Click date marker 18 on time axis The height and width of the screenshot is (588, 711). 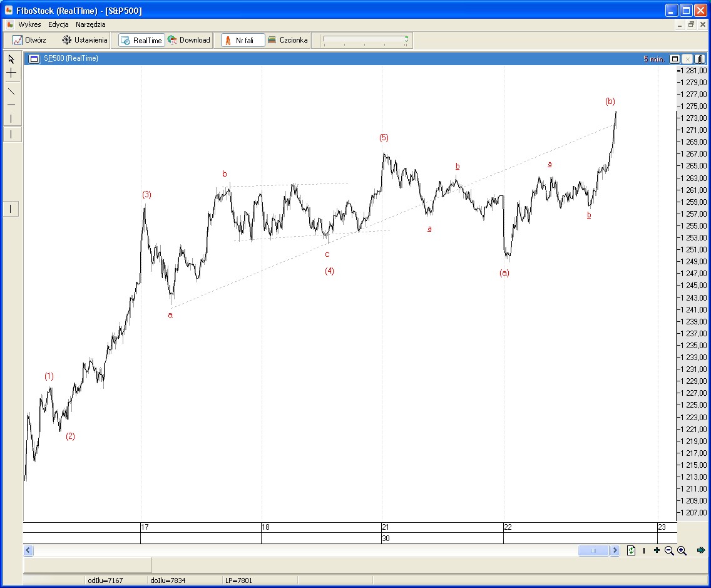pyautogui.click(x=266, y=527)
